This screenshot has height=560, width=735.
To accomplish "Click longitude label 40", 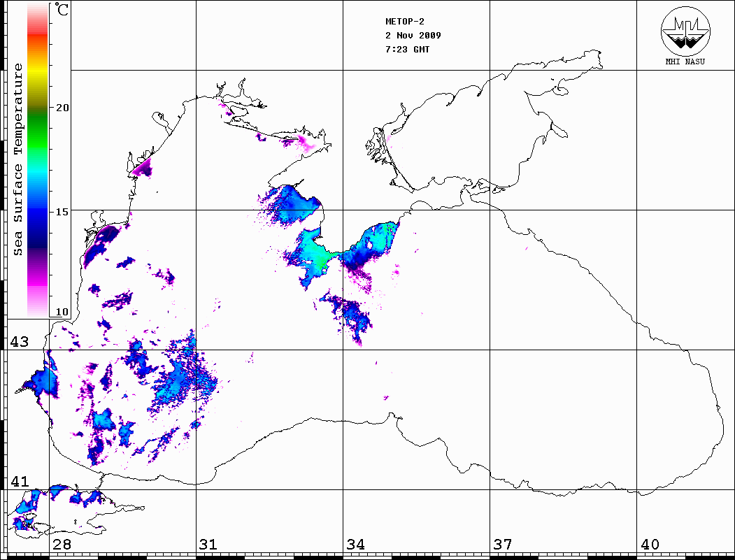I will (x=650, y=545).
